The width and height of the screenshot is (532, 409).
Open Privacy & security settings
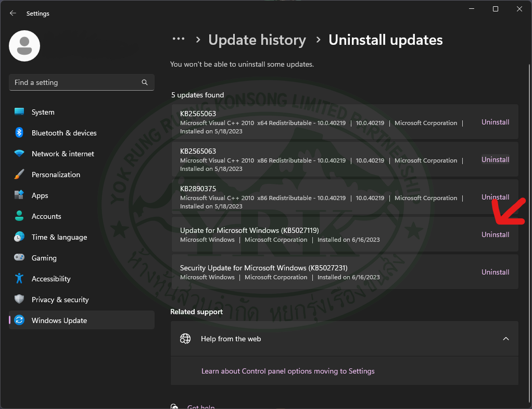click(81, 300)
